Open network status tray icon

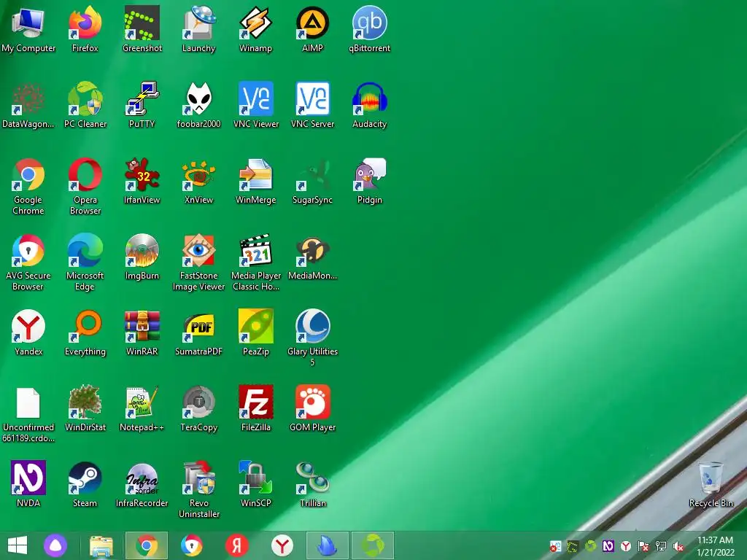[661, 546]
